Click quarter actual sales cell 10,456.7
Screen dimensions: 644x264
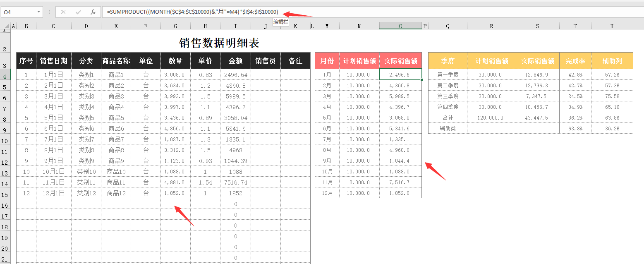pos(538,107)
